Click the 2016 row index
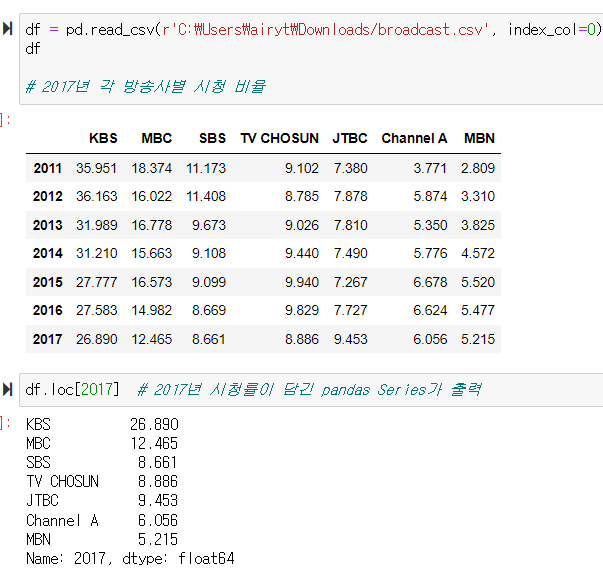The height and width of the screenshot is (572, 603). coord(48,310)
